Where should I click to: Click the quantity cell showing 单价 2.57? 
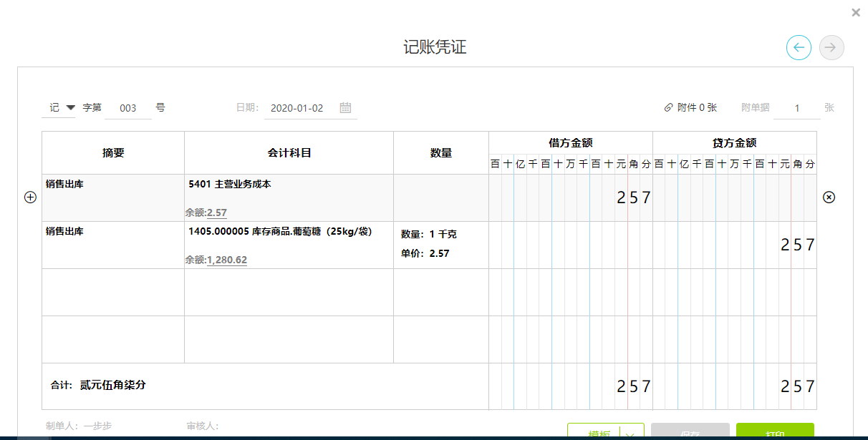[x=440, y=245]
